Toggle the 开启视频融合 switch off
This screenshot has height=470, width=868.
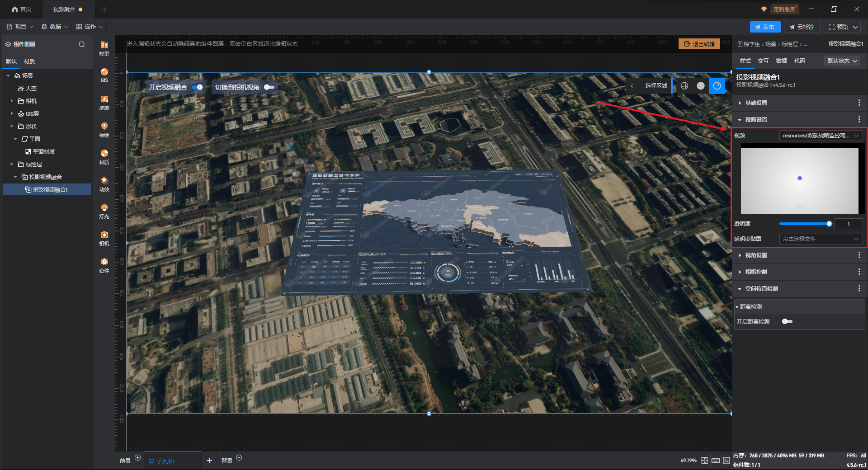(198, 87)
